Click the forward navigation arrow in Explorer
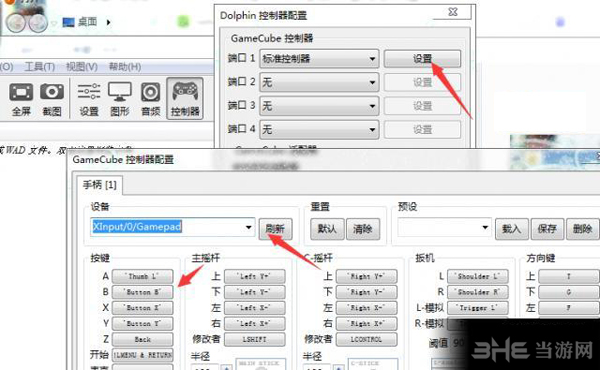 38,23
